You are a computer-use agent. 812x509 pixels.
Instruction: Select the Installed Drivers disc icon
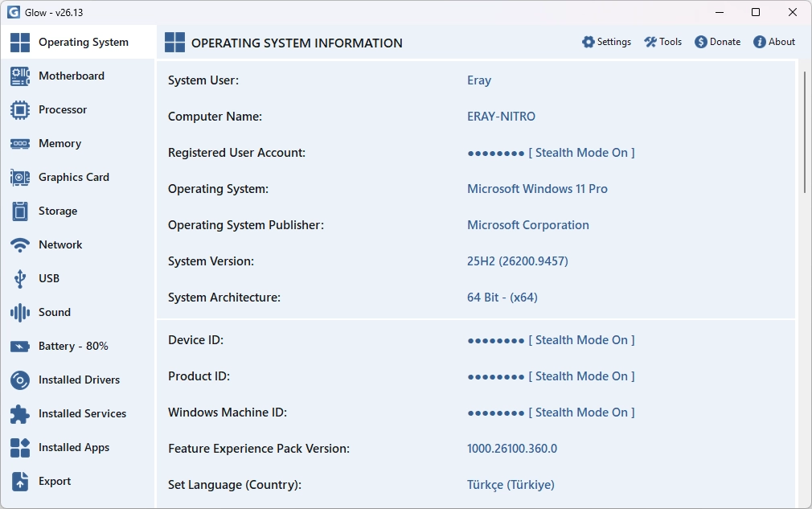tap(19, 380)
